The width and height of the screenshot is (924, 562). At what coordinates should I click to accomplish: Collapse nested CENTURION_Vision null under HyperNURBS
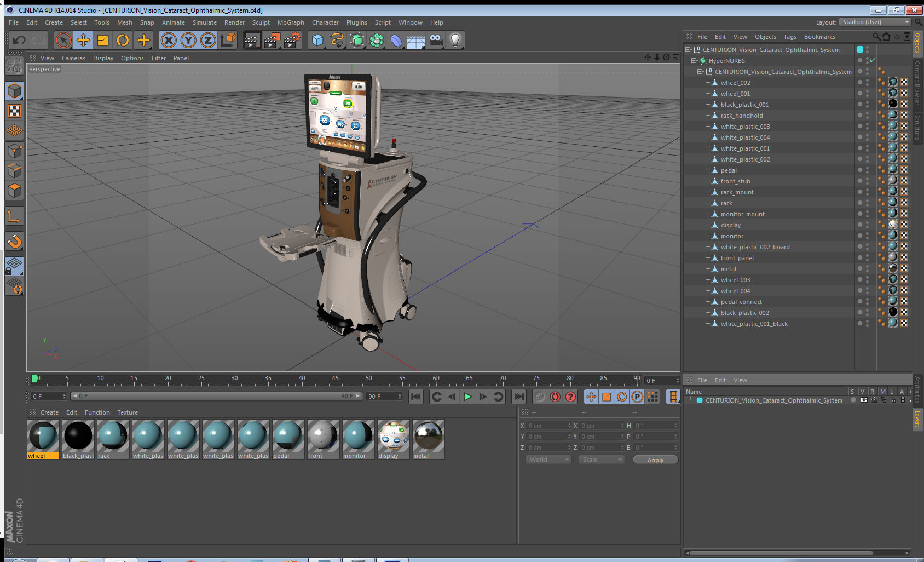click(700, 72)
